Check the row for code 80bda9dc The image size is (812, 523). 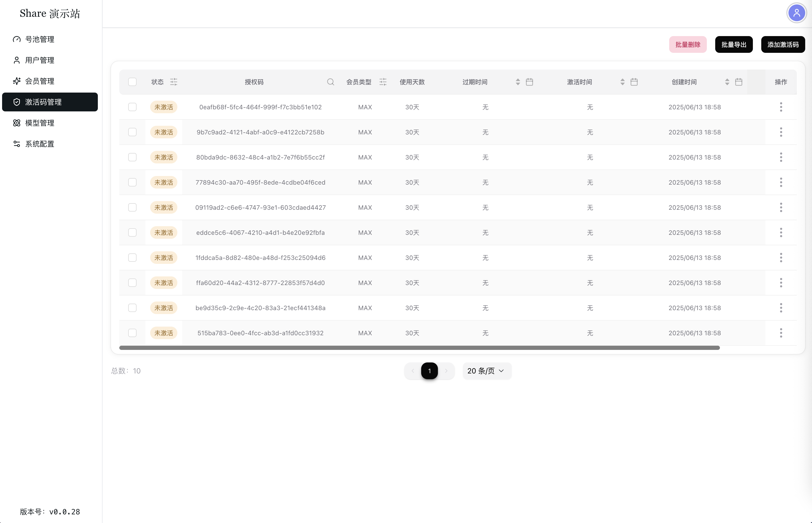(x=133, y=157)
